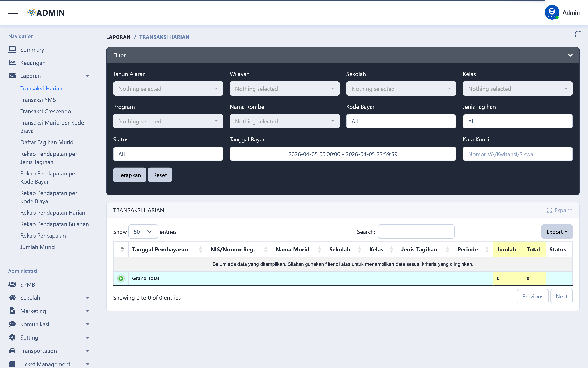Click the Keuangan chart icon
This screenshot has height=368, width=588.
pyautogui.click(x=12, y=63)
